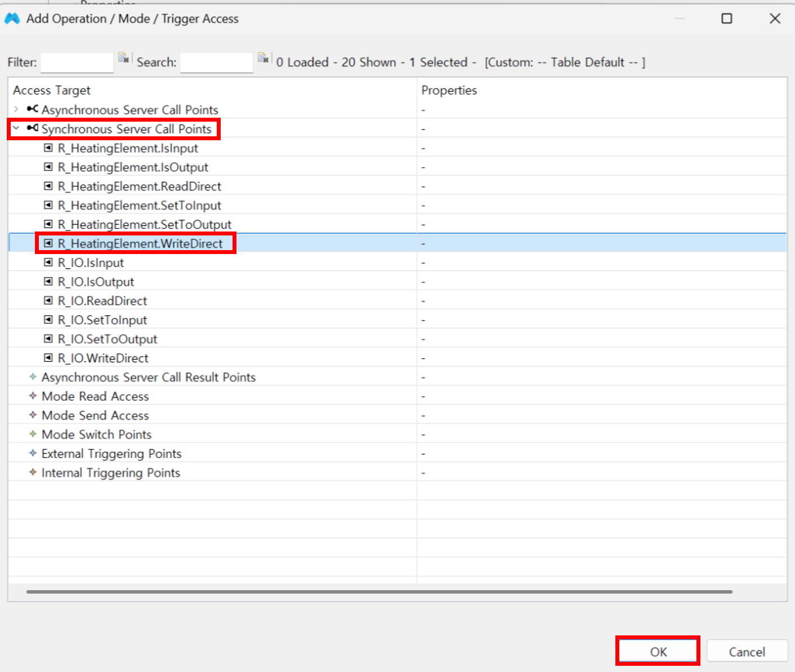Click into the Filter text field

tap(77, 63)
